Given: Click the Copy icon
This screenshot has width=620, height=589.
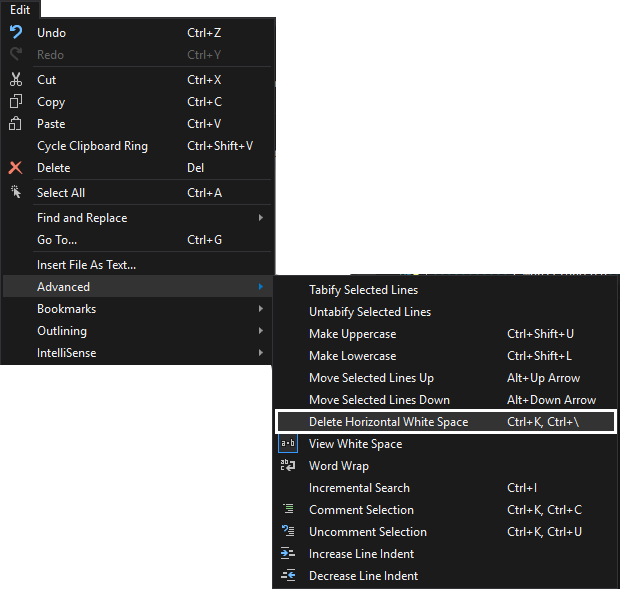Looking at the screenshot, I should click(15, 102).
